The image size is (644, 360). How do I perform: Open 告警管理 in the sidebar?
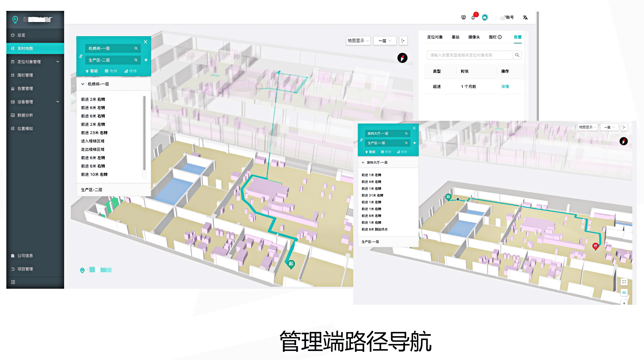click(25, 88)
